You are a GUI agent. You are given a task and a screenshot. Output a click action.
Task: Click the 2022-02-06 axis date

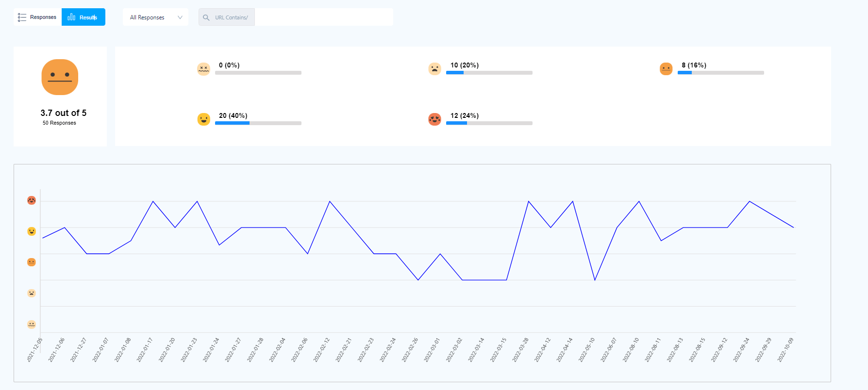(x=300, y=350)
